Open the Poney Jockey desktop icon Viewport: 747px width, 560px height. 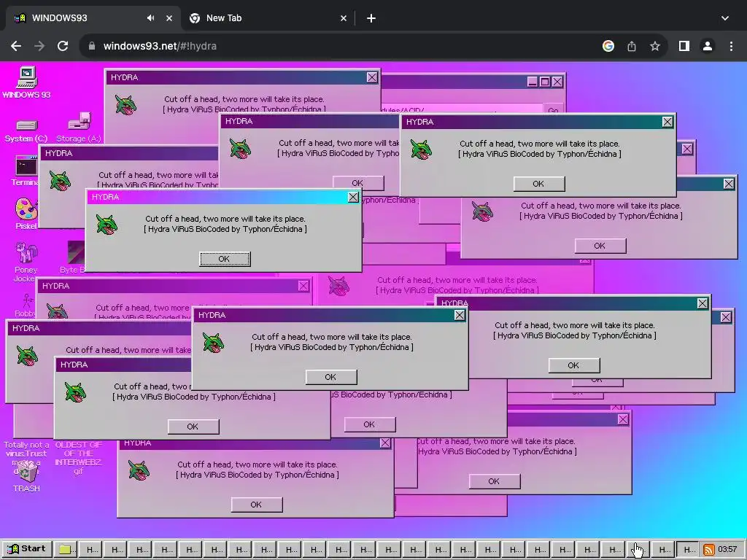click(x=26, y=262)
